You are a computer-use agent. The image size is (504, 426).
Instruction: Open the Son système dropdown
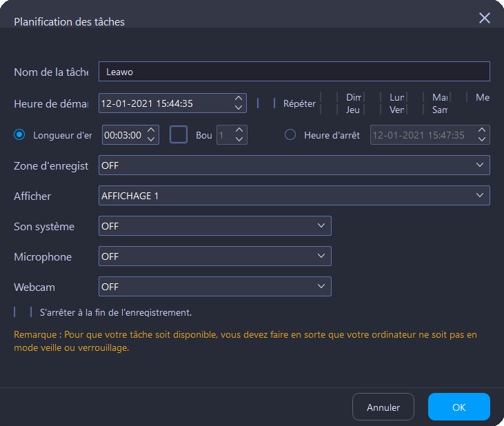[x=214, y=226]
